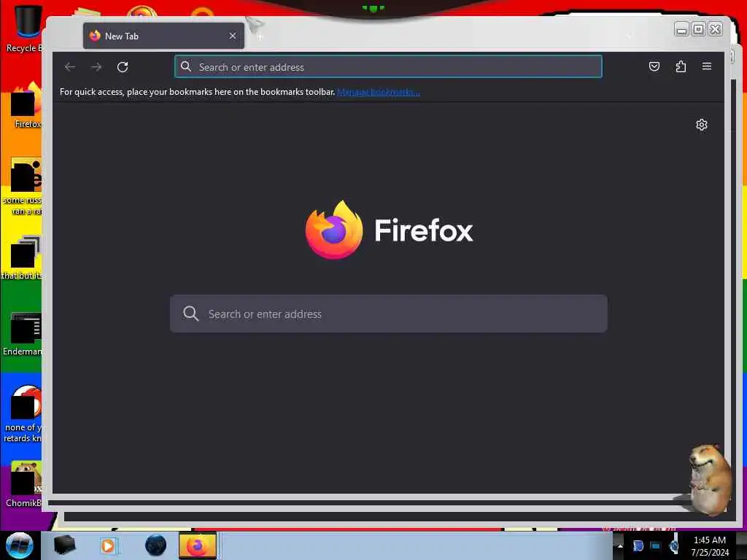Select the ChomikB desktop icon
747x560 pixels.
(24, 484)
